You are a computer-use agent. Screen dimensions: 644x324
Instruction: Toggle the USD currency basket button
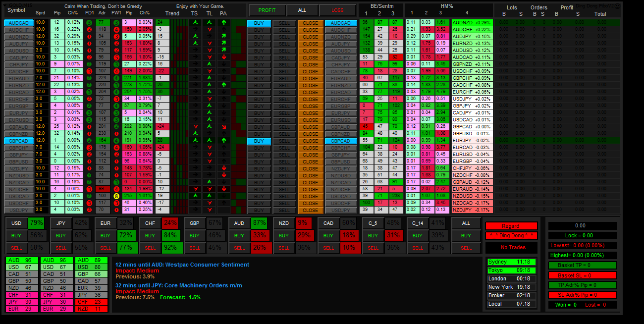point(16,223)
